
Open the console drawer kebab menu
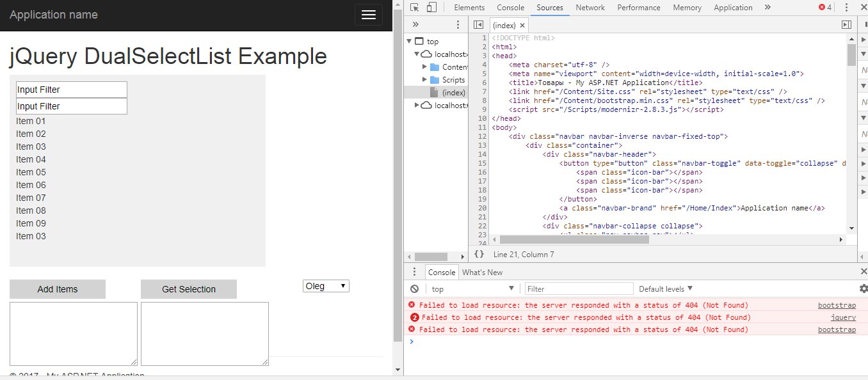click(414, 272)
